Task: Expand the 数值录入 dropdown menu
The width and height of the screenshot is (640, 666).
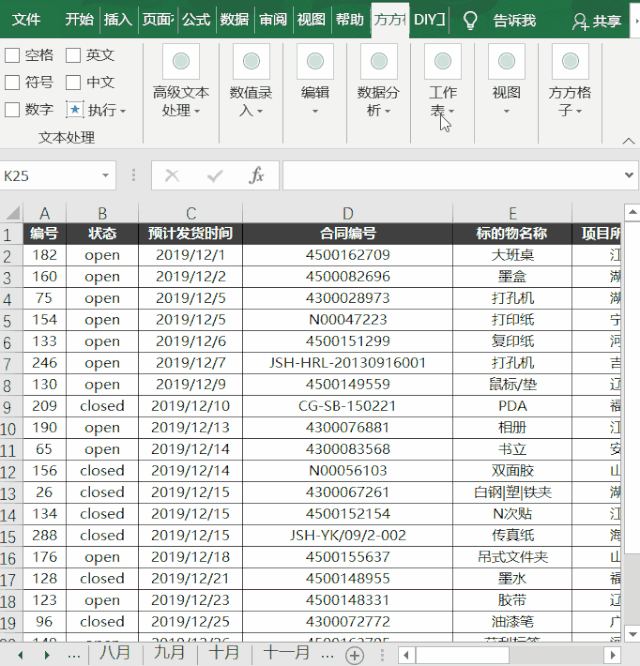Action: coord(260,111)
